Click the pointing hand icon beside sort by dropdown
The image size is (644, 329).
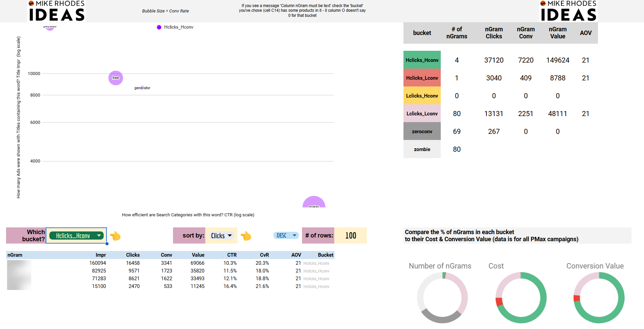[x=246, y=236]
